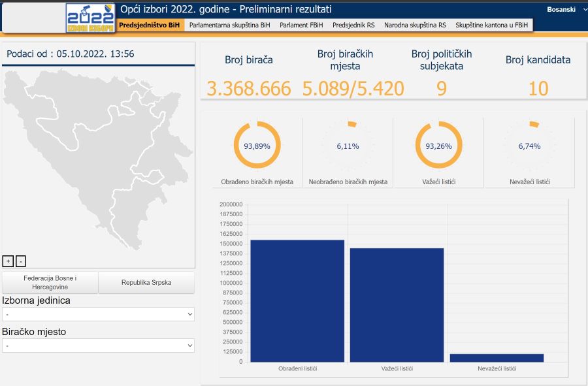The width and height of the screenshot is (588, 386).
Task: Click the Nevažeći listići bar in chart
Action: [497, 358]
